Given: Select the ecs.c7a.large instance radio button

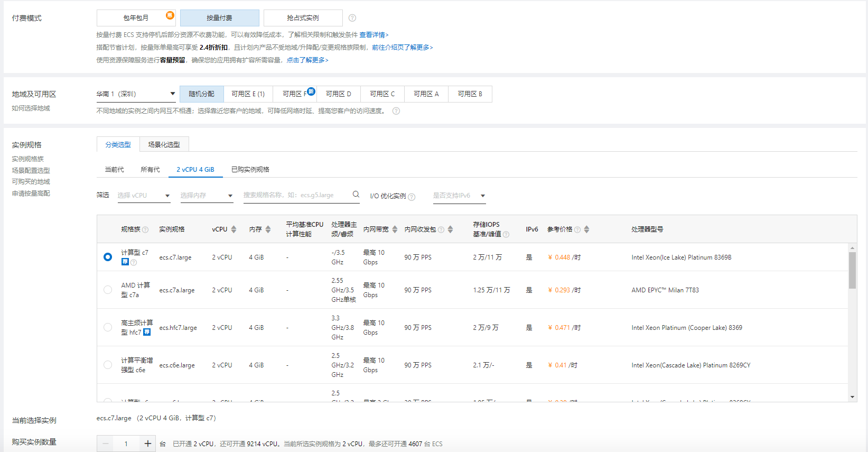Looking at the screenshot, I should click(x=108, y=290).
